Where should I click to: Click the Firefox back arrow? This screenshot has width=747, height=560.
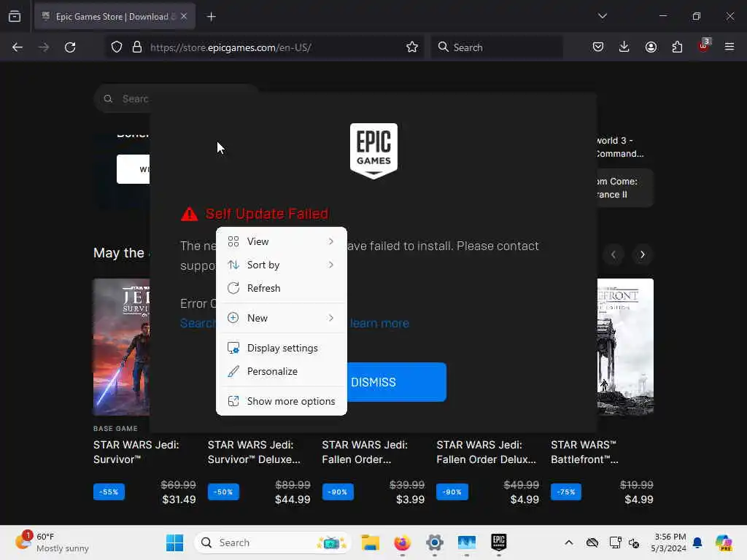coord(18,47)
